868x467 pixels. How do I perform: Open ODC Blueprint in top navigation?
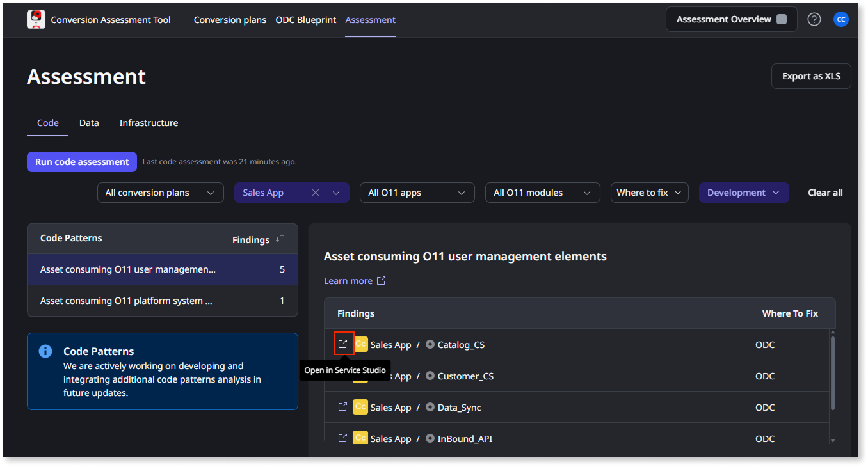[x=305, y=20]
